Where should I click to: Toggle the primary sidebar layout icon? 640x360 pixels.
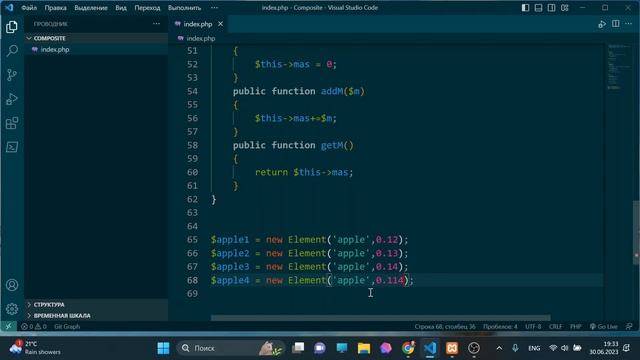[525, 8]
